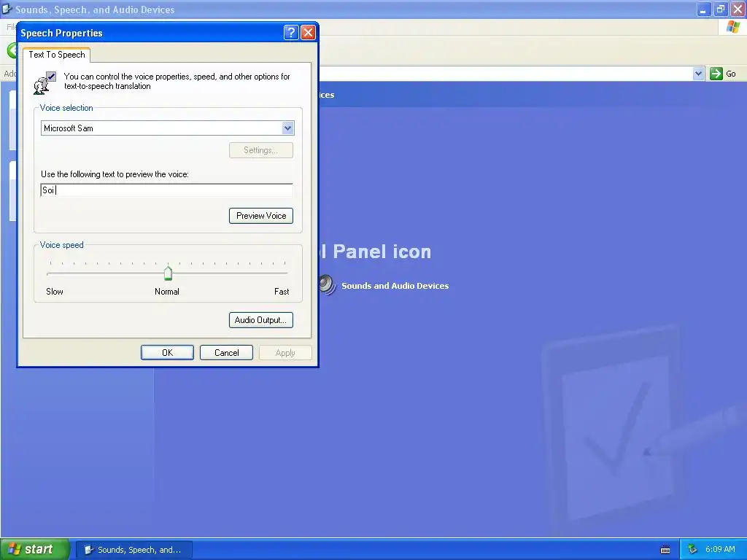Click the system tray hardware icon near the clock
This screenshot has height=560, width=747.
(693, 549)
